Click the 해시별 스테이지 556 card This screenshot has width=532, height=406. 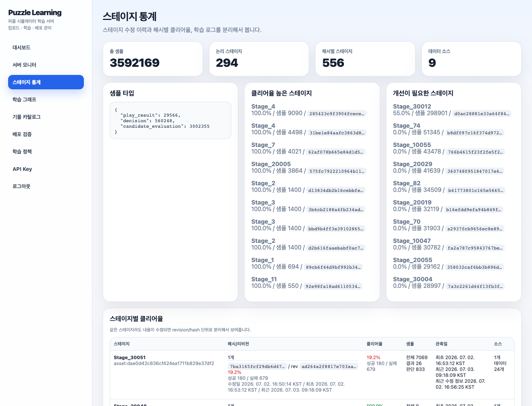point(365,59)
